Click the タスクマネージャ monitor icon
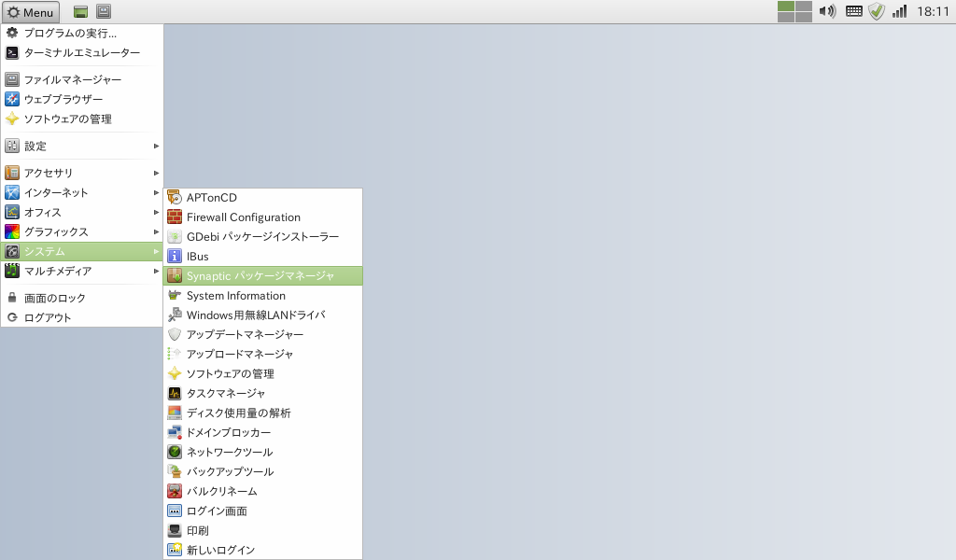Image resolution: width=956 pixels, height=560 pixels. [x=175, y=393]
